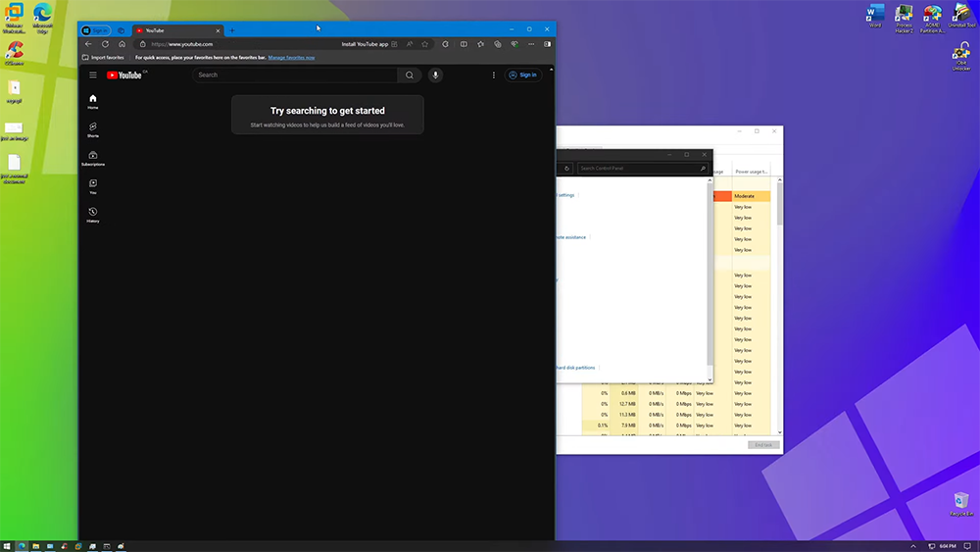Open Edge Settings and more menu
Viewport: 980px width, 552px height.
[x=531, y=44]
